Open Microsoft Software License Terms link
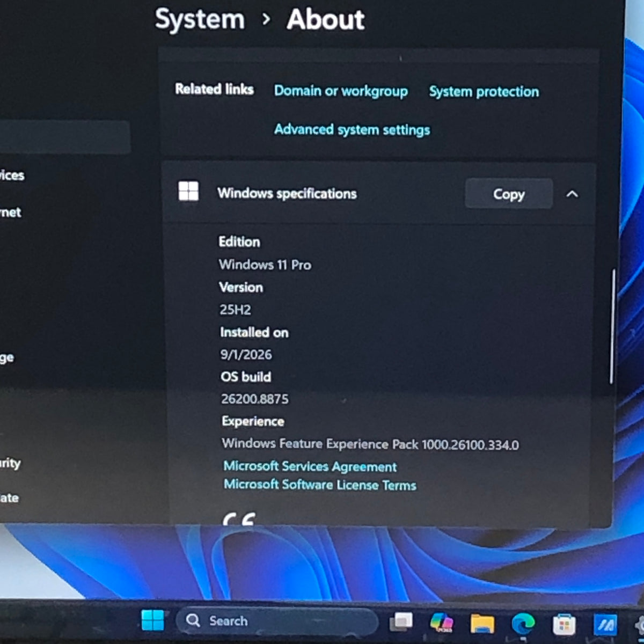The height and width of the screenshot is (644, 644). click(320, 485)
